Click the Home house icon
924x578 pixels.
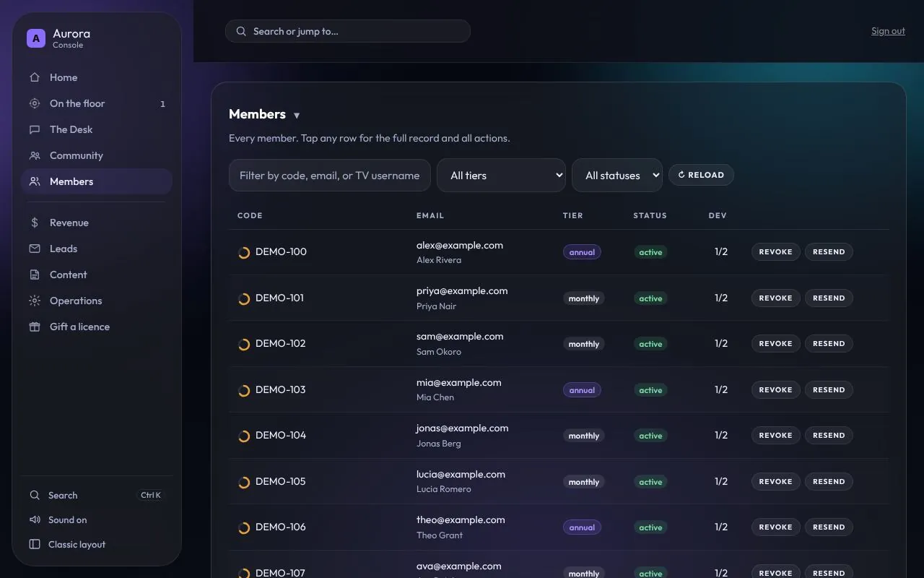tap(35, 77)
